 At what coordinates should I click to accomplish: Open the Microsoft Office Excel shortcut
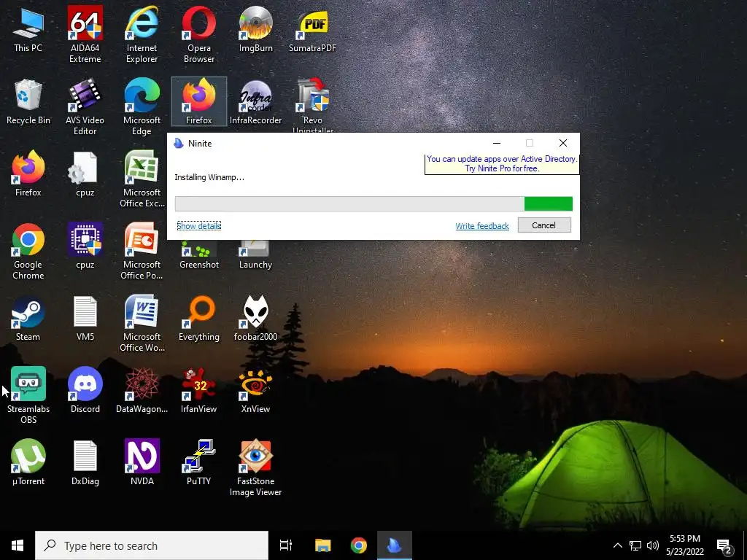point(142,179)
